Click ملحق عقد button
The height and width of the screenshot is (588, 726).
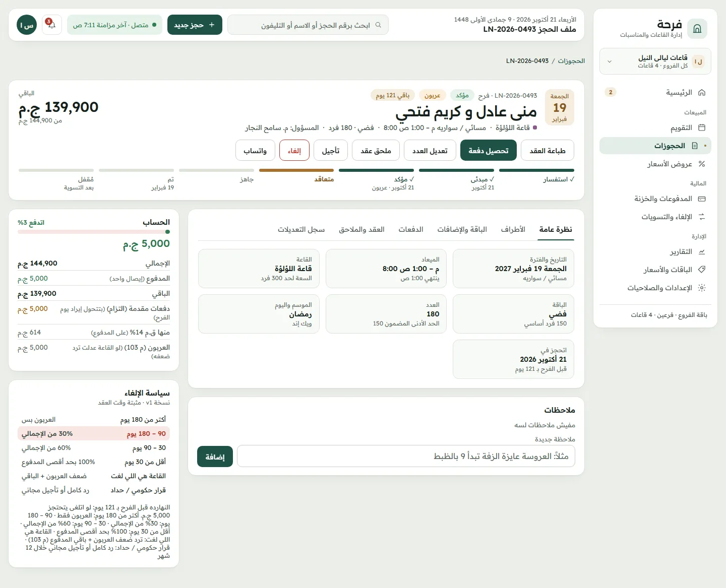coord(376,151)
